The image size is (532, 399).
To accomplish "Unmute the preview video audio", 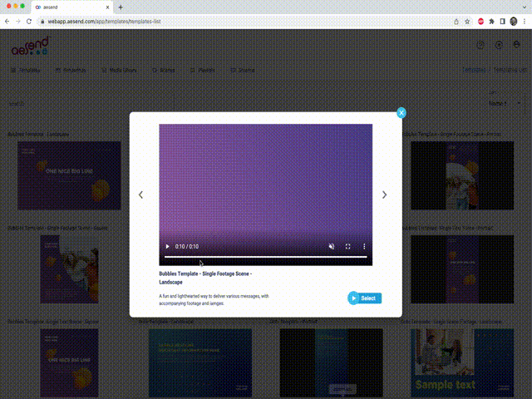I will tap(332, 247).
